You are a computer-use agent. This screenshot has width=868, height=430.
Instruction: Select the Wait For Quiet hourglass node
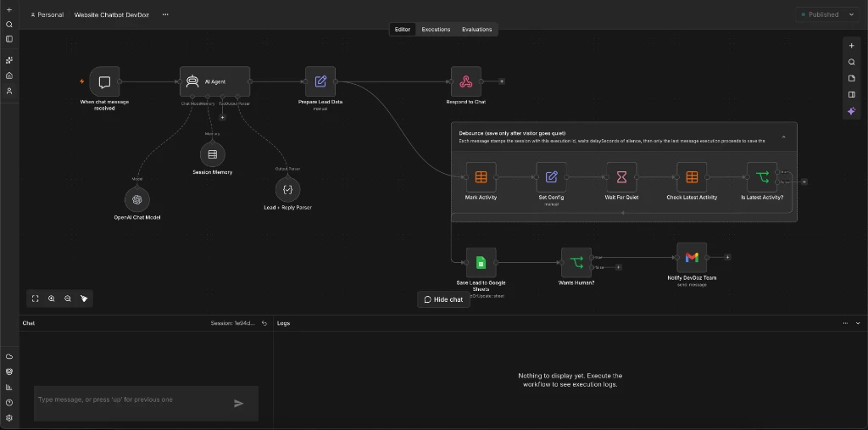(x=621, y=177)
